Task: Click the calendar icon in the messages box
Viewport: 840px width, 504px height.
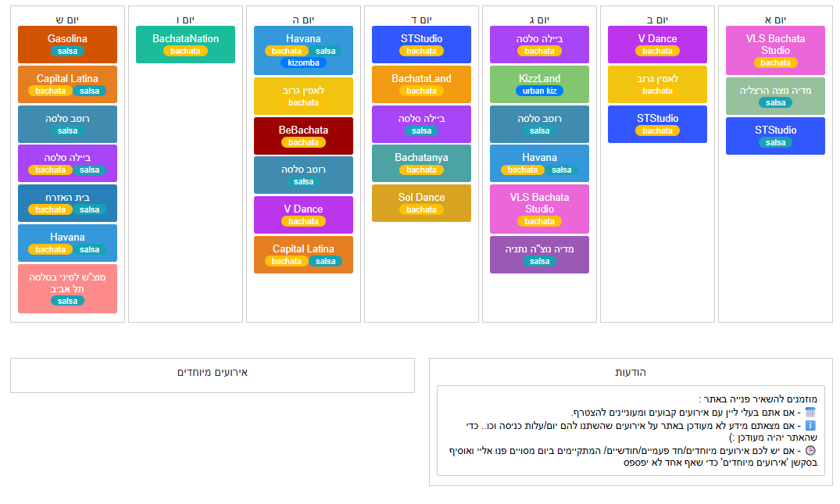Action: pos(810,413)
